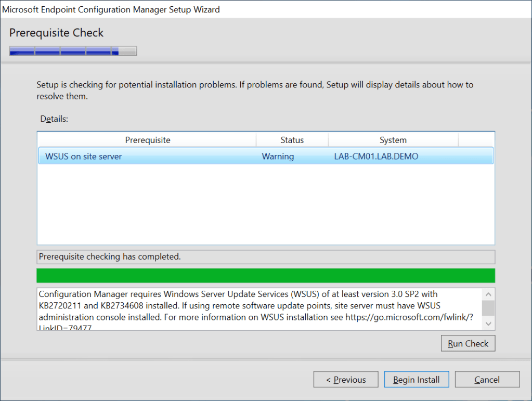Go back with the Previous button

tap(346, 380)
